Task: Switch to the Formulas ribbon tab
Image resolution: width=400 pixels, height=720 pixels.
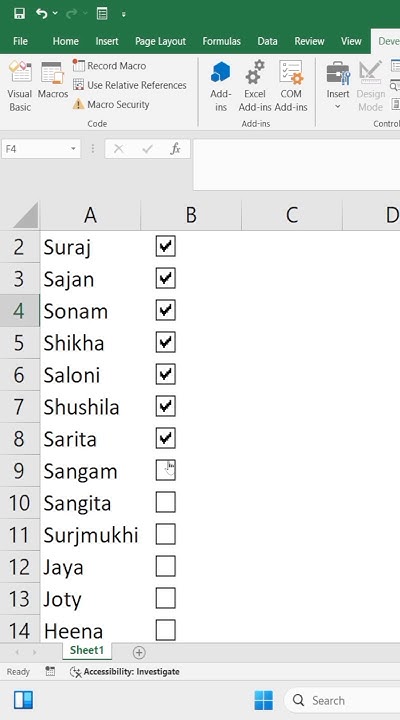Action: (x=221, y=41)
